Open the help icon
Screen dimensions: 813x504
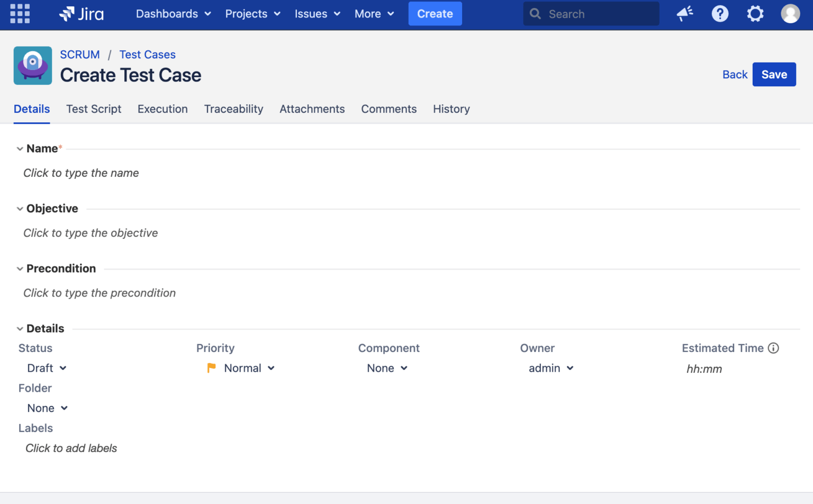coord(720,14)
